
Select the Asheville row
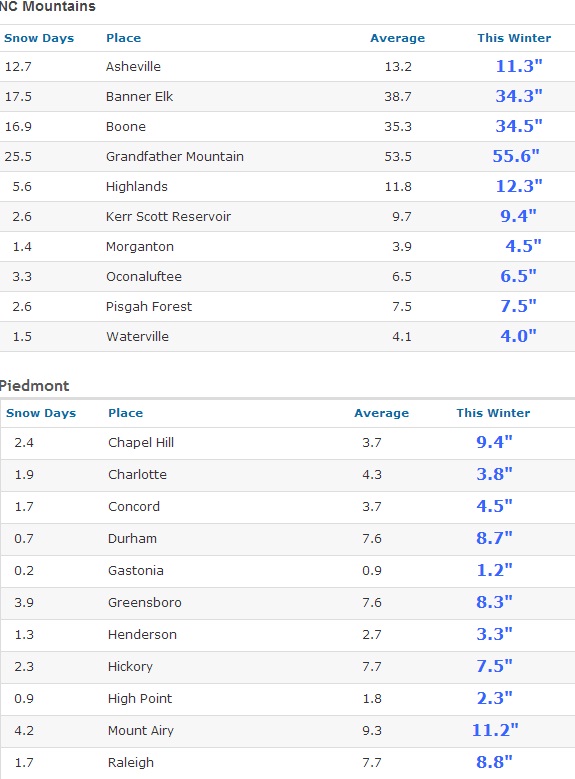click(x=287, y=67)
